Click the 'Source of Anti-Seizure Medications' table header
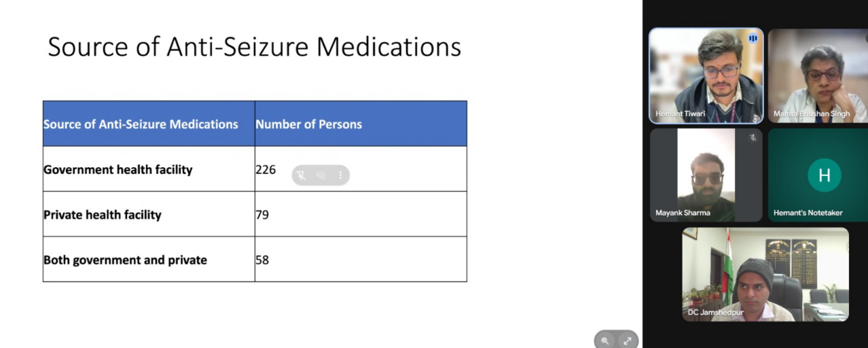The image size is (868, 348). coord(141,124)
